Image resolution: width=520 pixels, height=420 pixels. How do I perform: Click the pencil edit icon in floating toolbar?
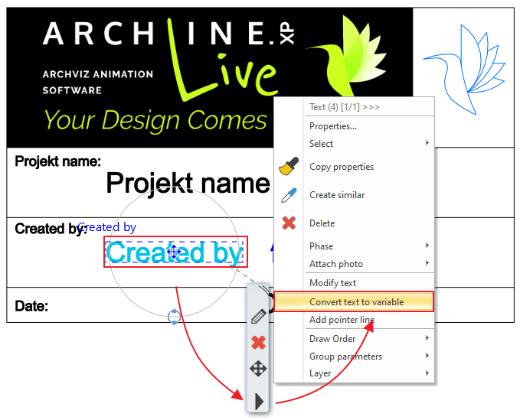click(258, 315)
